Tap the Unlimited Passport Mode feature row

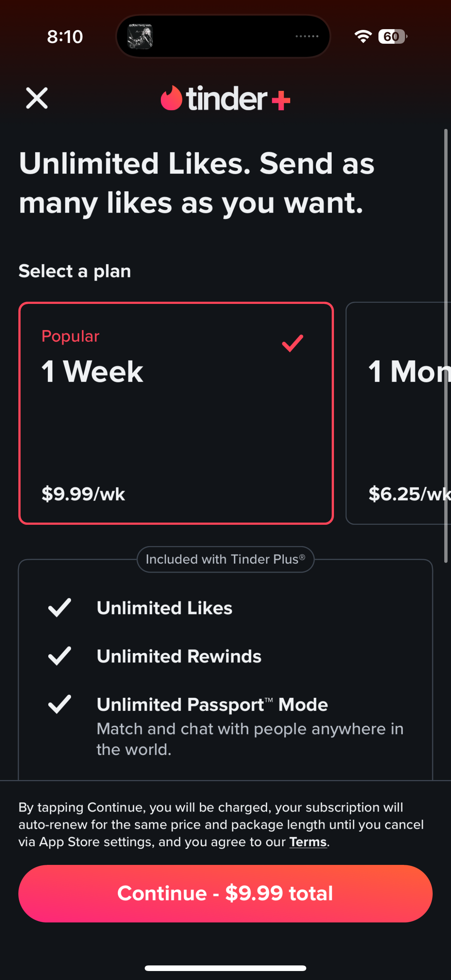point(250,725)
